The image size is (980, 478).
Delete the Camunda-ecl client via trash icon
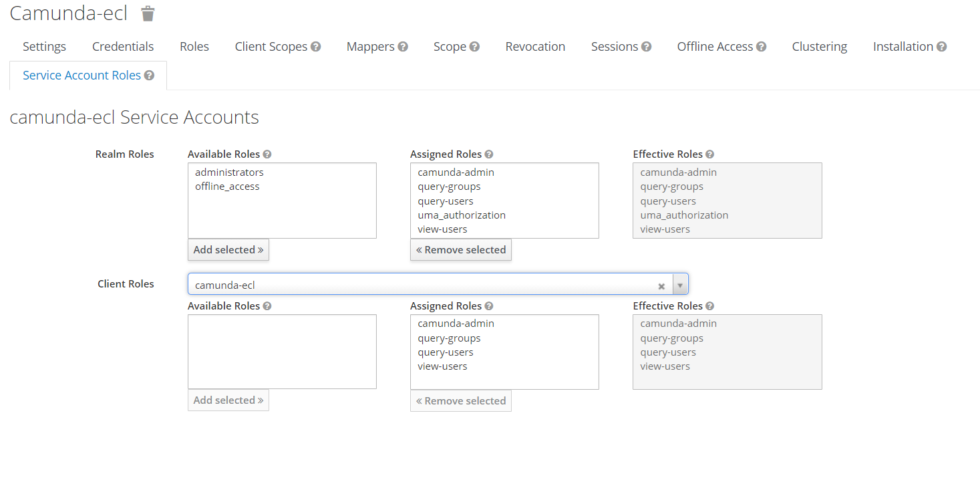pos(147,13)
